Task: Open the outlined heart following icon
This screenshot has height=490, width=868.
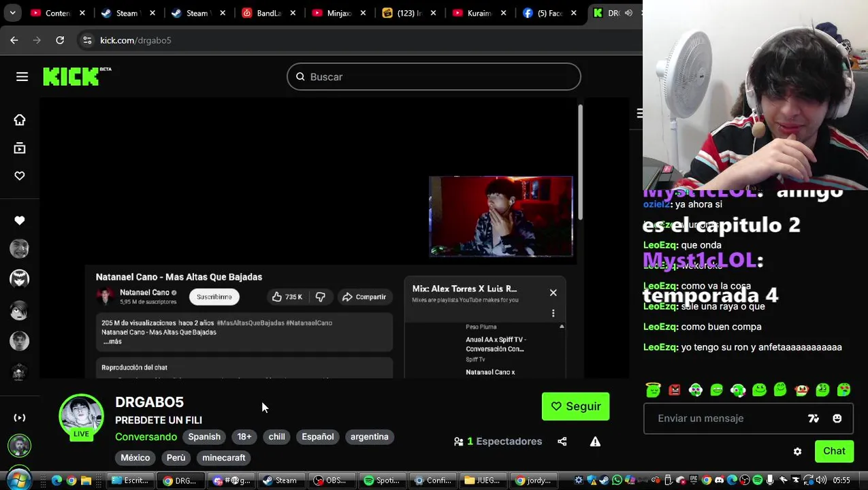Action: [20, 176]
